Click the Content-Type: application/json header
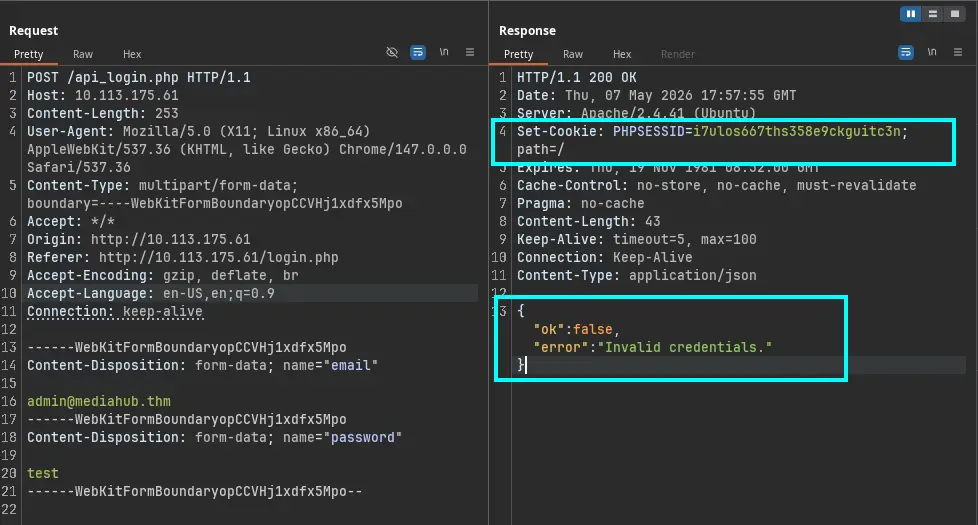Image resolution: width=978 pixels, height=525 pixels. click(636, 276)
